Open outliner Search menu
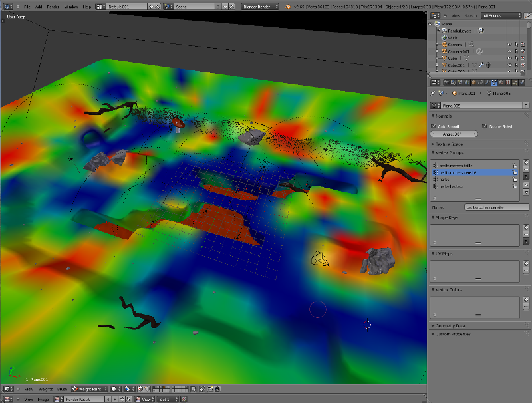532x403 pixels. click(x=471, y=15)
